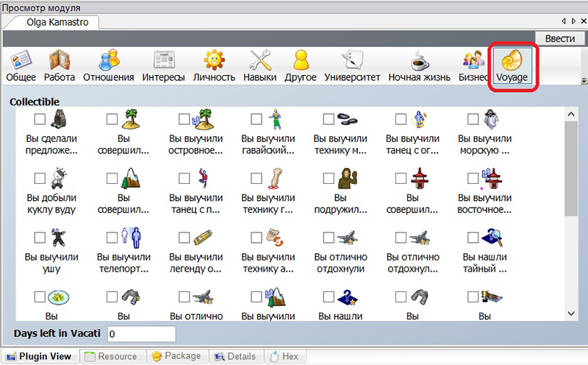Check the 'Вы добыли куклу вуду' checkbox
Viewport: 588px width, 365px height.
click(40, 178)
